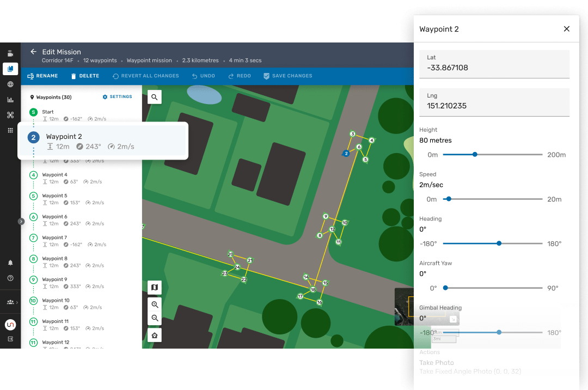This screenshot has height=390, width=588.
Task: Open the globe map view sidebar icon
Action: pyautogui.click(x=10, y=84)
